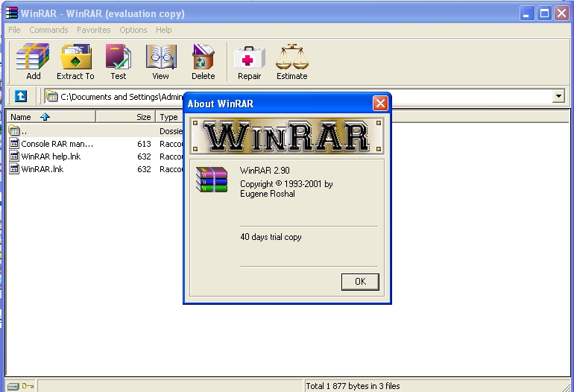Click the Repair archive toolbar icon
The image size is (574, 392).
[x=249, y=57]
